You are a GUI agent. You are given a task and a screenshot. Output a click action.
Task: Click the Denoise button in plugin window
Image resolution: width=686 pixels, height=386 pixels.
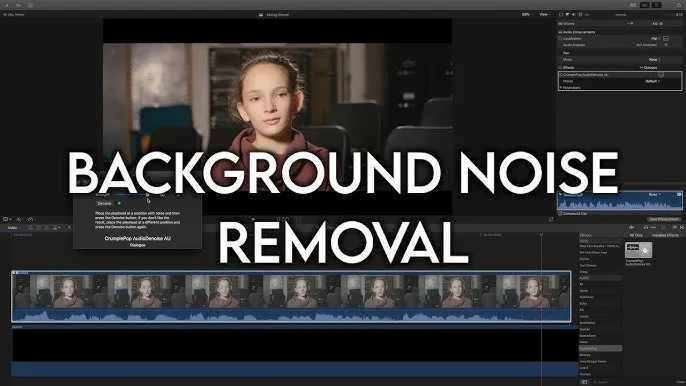click(x=104, y=204)
